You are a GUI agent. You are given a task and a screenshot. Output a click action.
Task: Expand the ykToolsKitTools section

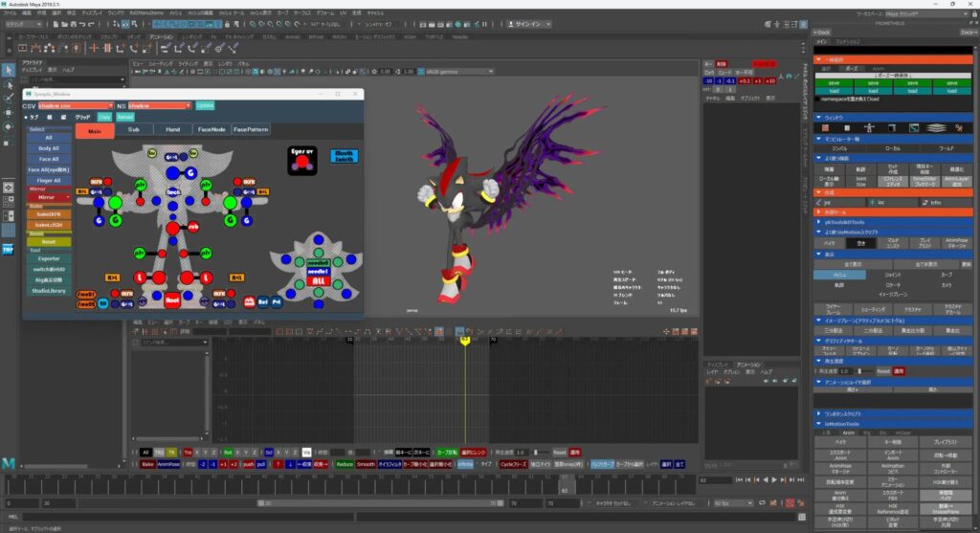845,222
